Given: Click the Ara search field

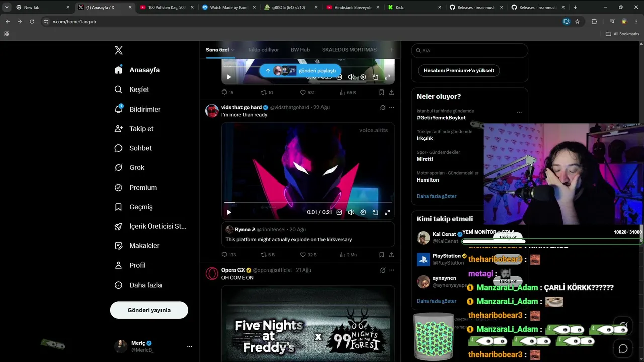Looking at the screenshot, I should click(469, 50).
